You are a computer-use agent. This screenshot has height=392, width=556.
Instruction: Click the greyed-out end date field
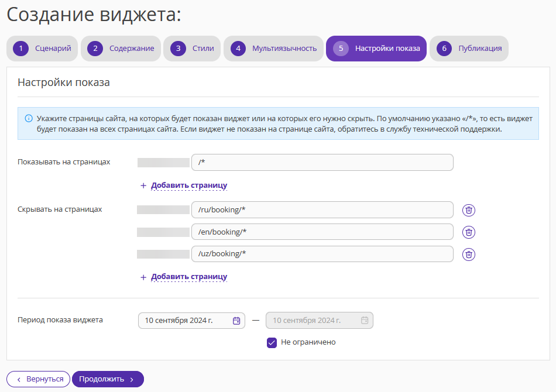[x=320, y=321]
